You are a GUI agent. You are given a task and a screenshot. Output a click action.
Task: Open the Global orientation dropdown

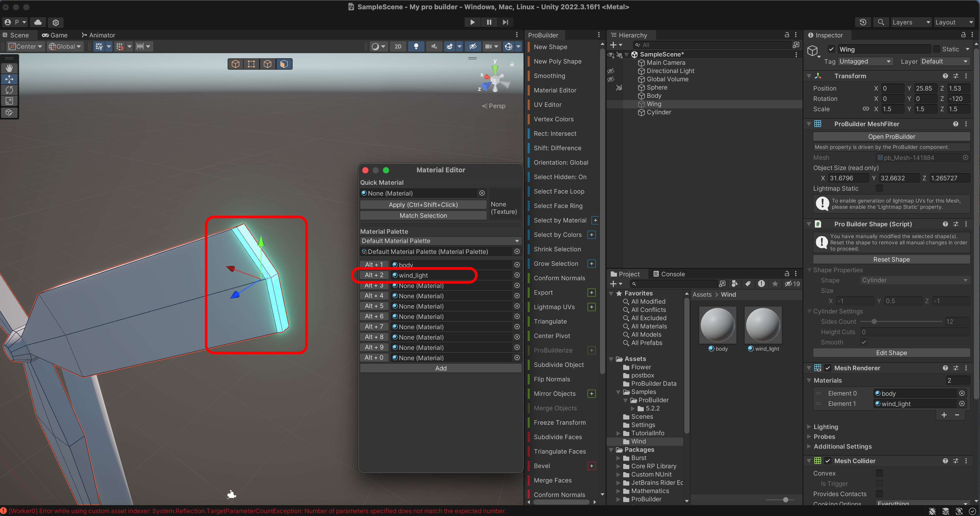pos(65,46)
